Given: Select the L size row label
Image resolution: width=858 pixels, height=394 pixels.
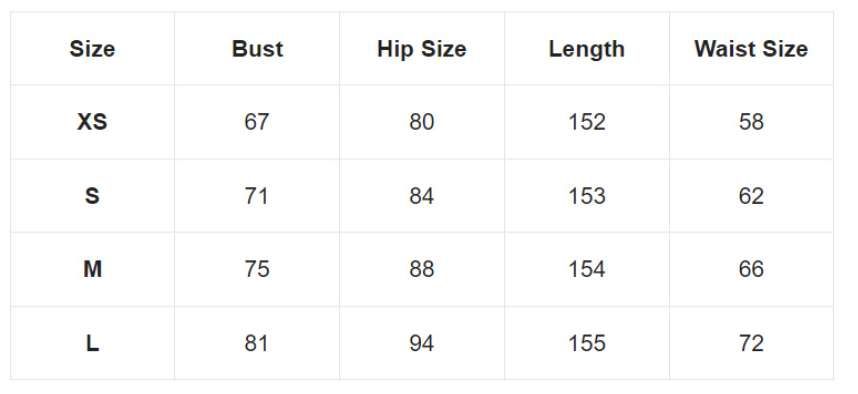Looking at the screenshot, I should [x=92, y=344].
